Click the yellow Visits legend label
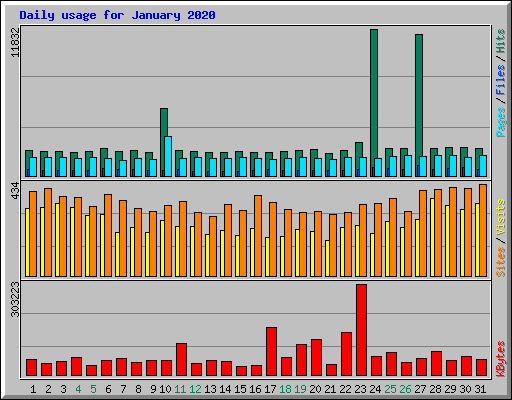 point(501,218)
